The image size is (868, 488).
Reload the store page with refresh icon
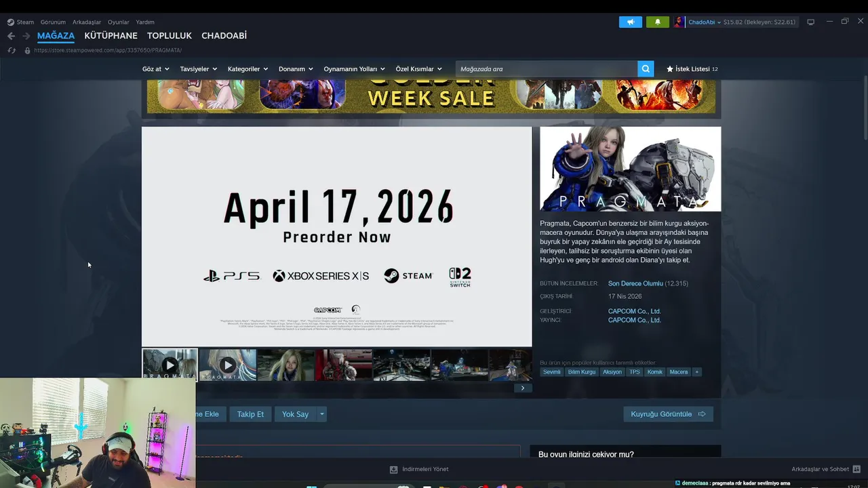(x=12, y=50)
